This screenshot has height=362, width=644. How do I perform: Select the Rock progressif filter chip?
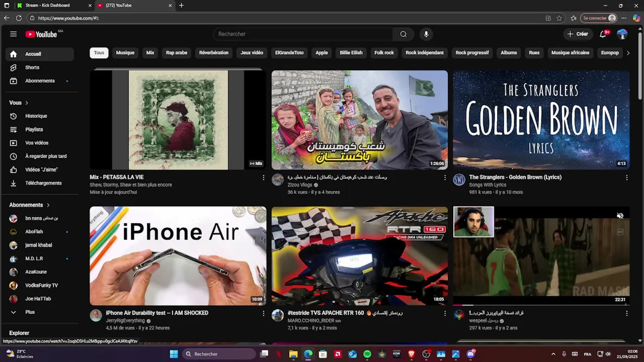472,53
